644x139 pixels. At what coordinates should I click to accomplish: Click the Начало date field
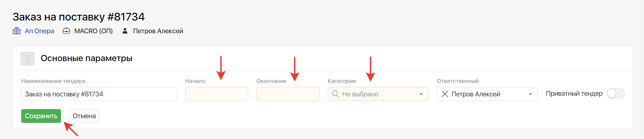(217, 94)
